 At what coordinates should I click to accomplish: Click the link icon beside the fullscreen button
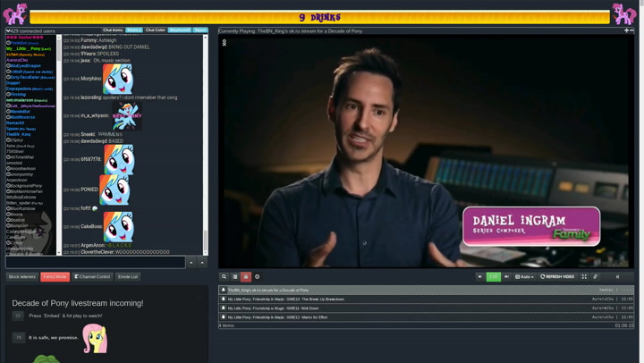(596, 277)
